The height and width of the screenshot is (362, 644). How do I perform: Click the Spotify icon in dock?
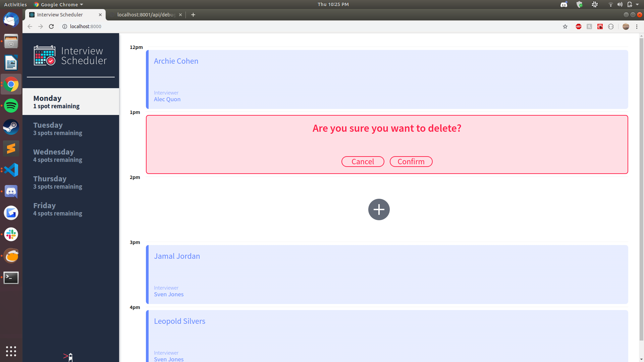[x=11, y=106]
